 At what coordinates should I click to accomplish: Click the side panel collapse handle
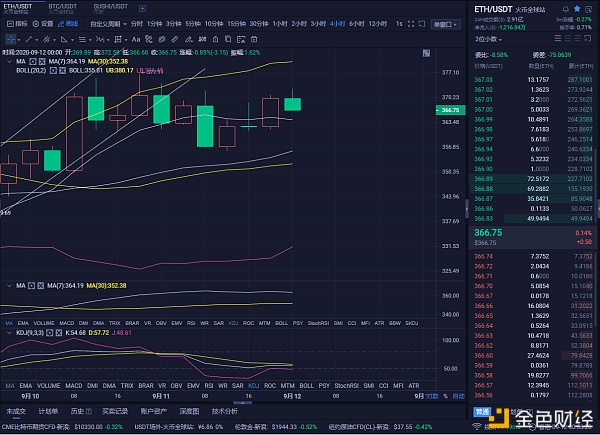click(466, 209)
